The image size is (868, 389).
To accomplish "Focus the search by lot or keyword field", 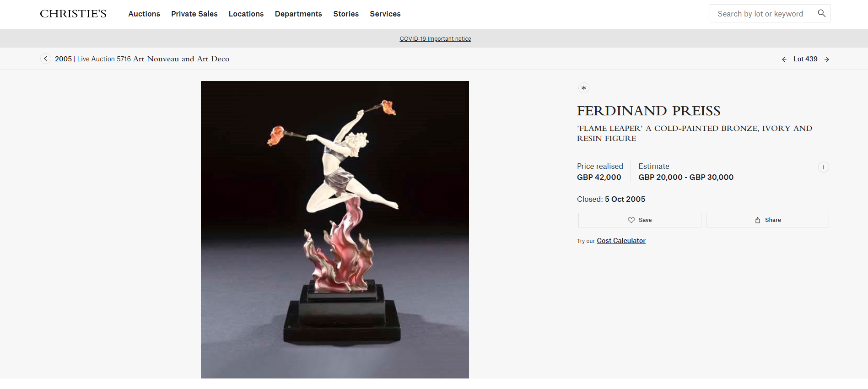I will 760,14.
